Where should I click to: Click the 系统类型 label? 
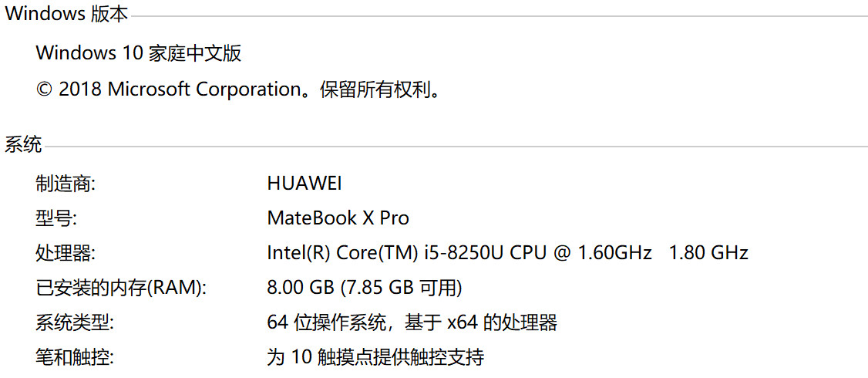(x=76, y=322)
